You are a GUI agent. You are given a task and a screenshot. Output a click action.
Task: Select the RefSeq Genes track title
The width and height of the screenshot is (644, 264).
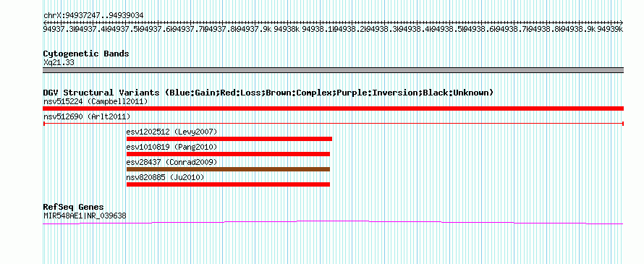(74, 207)
